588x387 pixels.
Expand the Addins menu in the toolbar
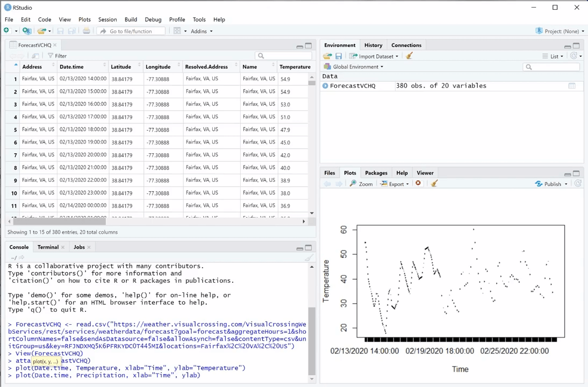pyautogui.click(x=201, y=31)
